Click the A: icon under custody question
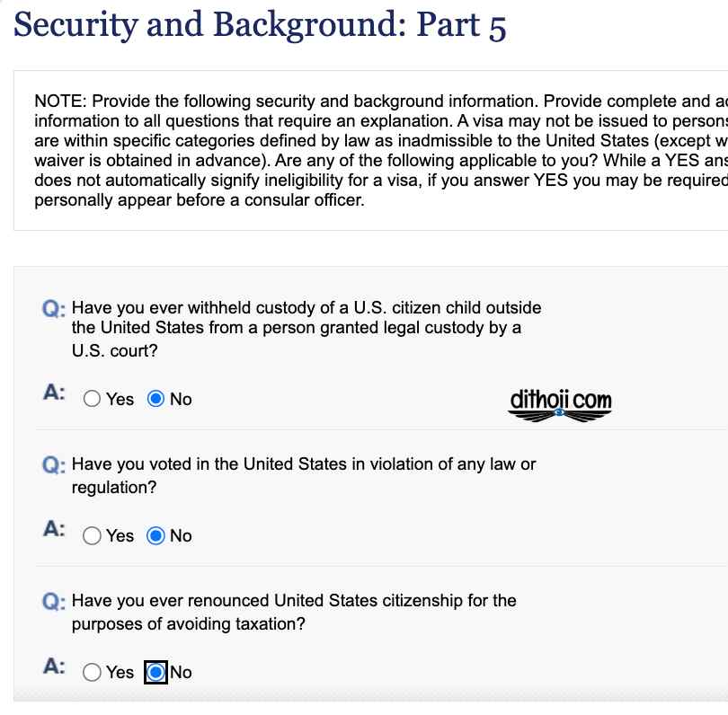The image size is (728, 715). point(54,393)
